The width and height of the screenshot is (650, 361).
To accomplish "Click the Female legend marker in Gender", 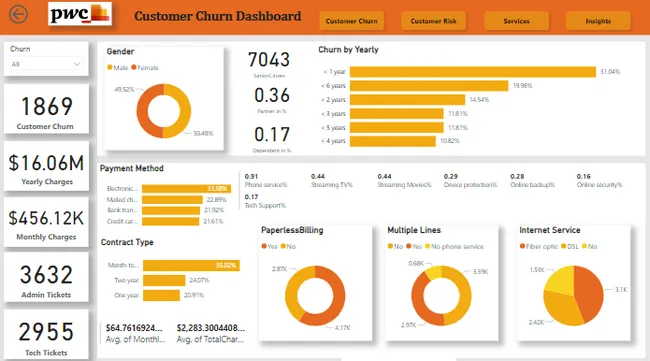I will coord(134,67).
